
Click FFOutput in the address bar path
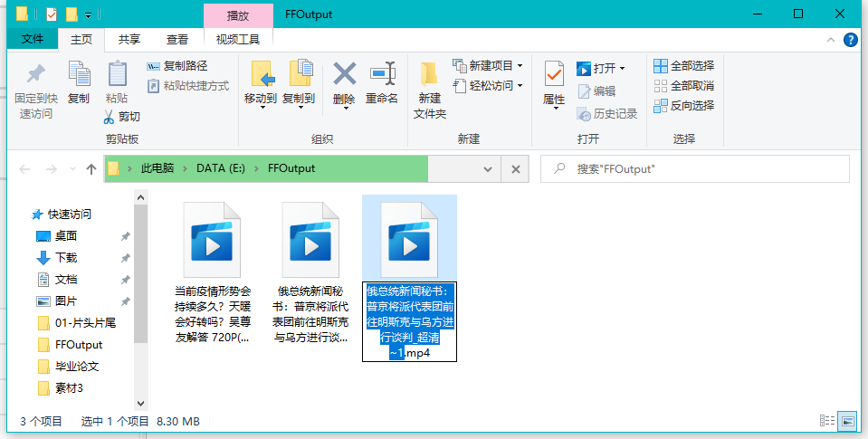pyautogui.click(x=291, y=169)
